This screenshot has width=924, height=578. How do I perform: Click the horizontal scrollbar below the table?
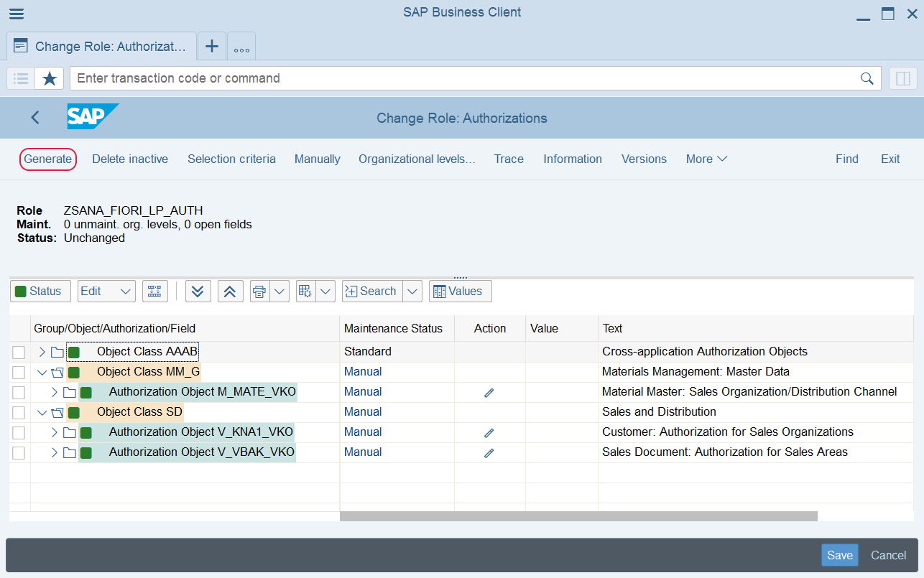pyautogui.click(x=578, y=516)
